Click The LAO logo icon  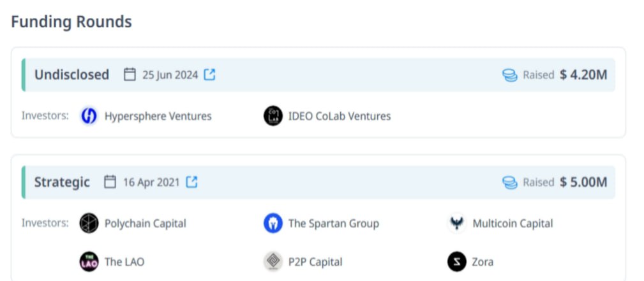(x=89, y=262)
